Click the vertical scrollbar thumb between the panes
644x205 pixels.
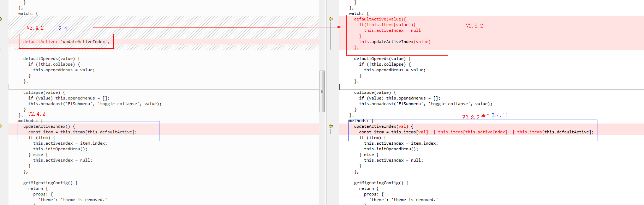tap(322, 91)
